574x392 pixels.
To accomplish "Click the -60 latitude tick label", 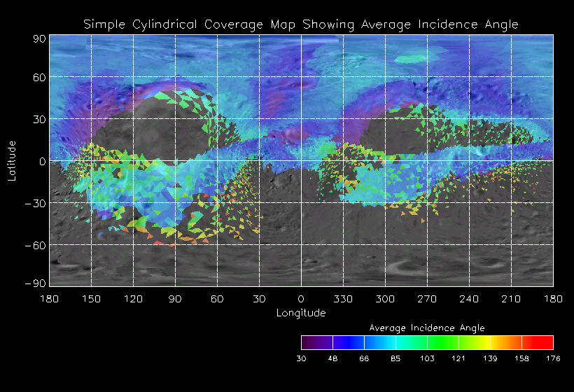I will click(x=35, y=245).
